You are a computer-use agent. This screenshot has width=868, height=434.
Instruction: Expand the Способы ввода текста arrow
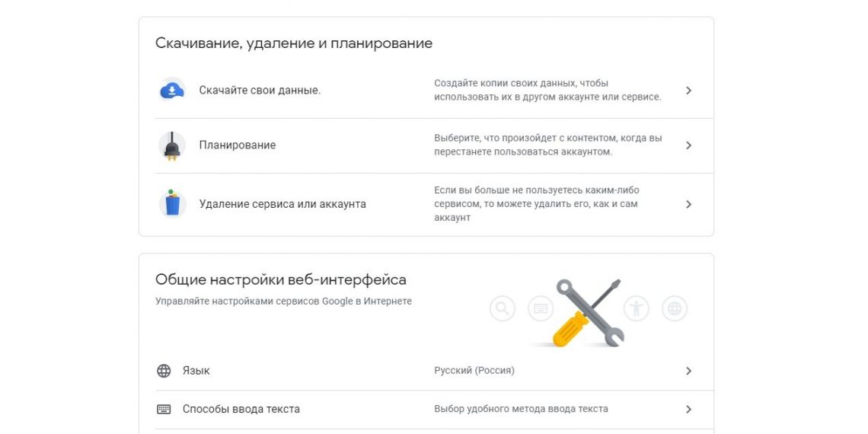pyautogui.click(x=688, y=409)
